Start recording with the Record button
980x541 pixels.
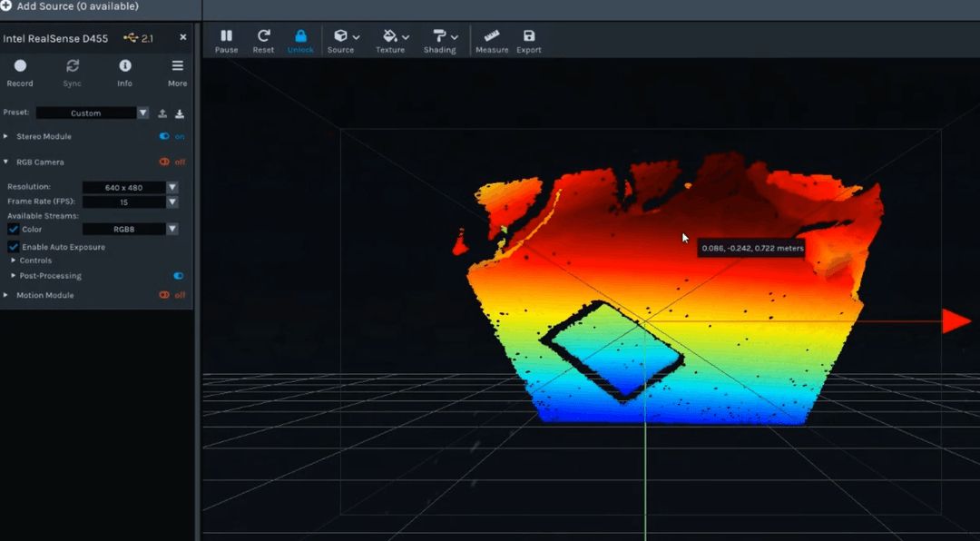[x=20, y=71]
